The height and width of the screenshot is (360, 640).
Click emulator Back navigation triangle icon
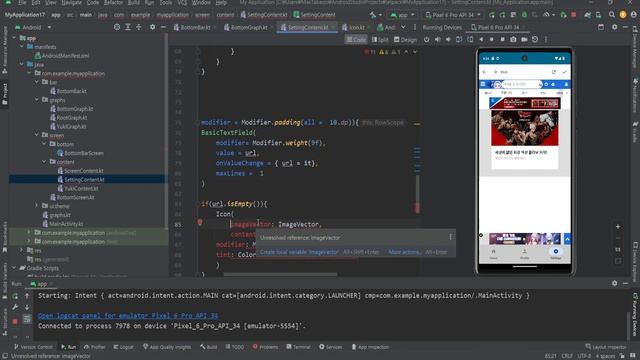(x=481, y=40)
